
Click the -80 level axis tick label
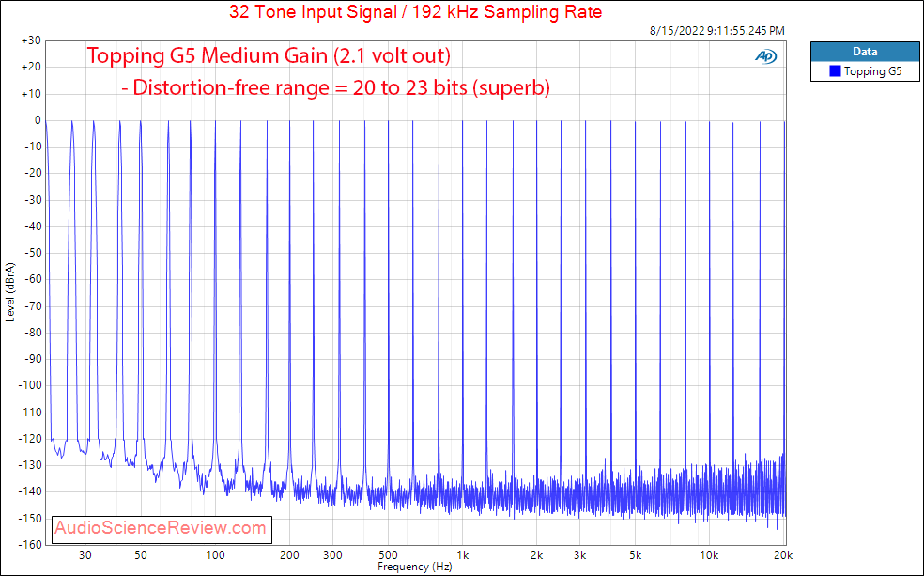[x=32, y=333]
